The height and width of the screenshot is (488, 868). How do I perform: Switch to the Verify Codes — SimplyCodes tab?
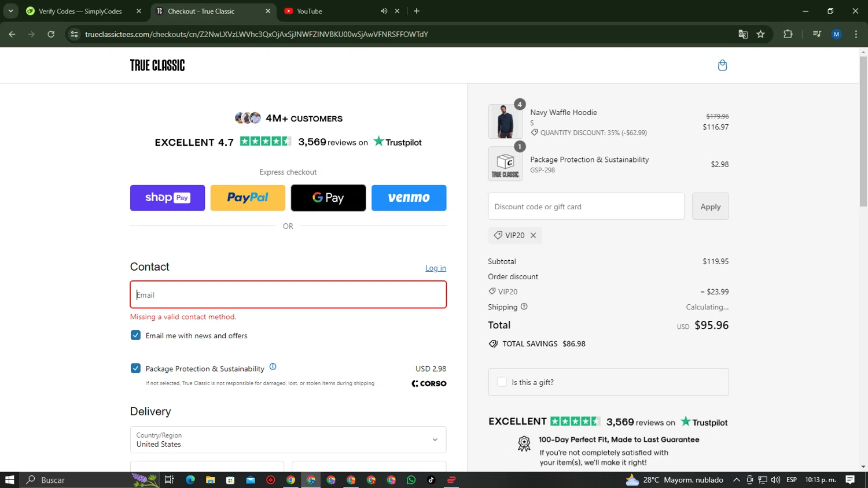80,11
